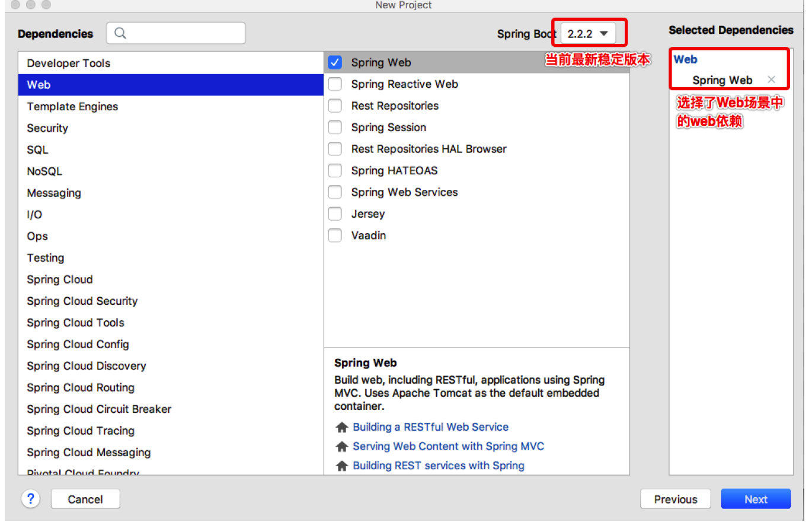This screenshot has width=812, height=522.
Task: Select the Web category
Action: [x=171, y=85]
